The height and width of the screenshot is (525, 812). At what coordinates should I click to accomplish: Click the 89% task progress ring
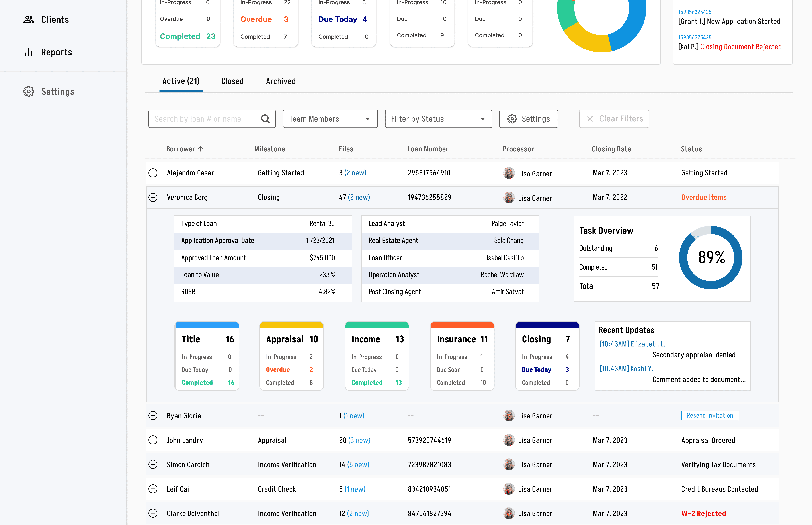(x=711, y=257)
